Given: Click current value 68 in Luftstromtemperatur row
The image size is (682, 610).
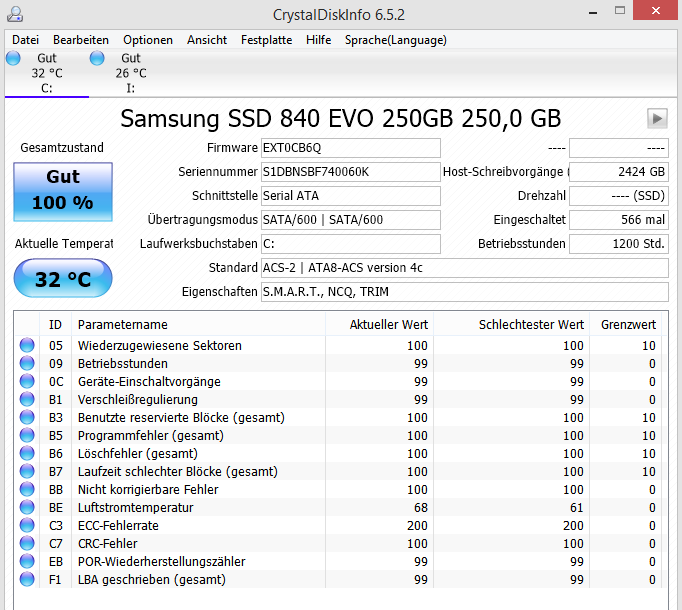Looking at the screenshot, I should point(421,508).
